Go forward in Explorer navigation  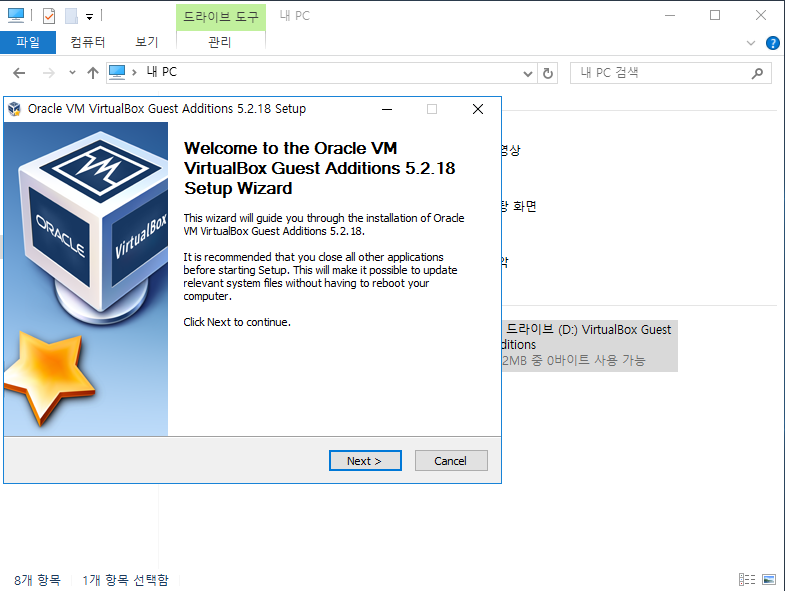point(49,73)
